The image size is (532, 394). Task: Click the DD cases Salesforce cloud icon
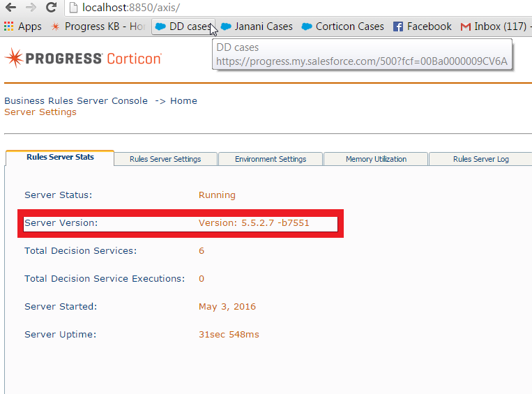pyautogui.click(x=160, y=26)
